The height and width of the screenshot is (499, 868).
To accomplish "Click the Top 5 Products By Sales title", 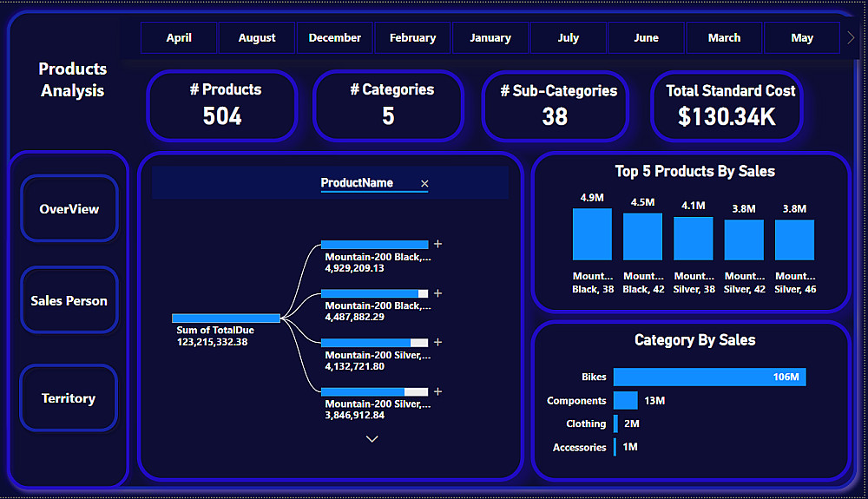I will (x=694, y=171).
